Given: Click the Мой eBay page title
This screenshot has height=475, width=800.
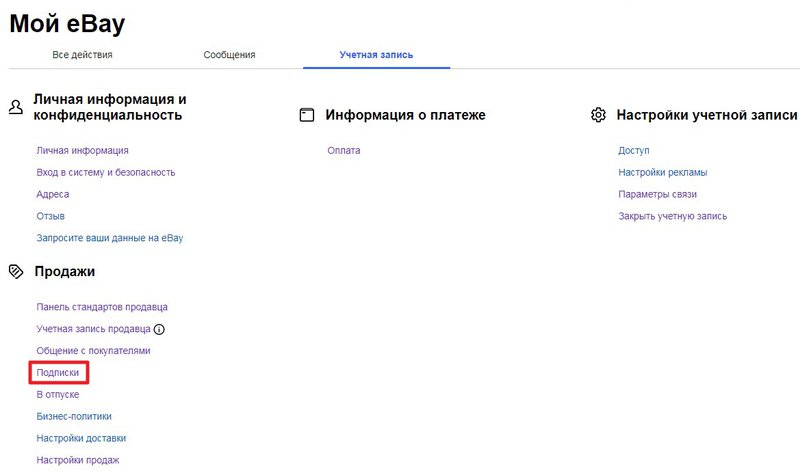Looking at the screenshot, I should coord(67,23).
